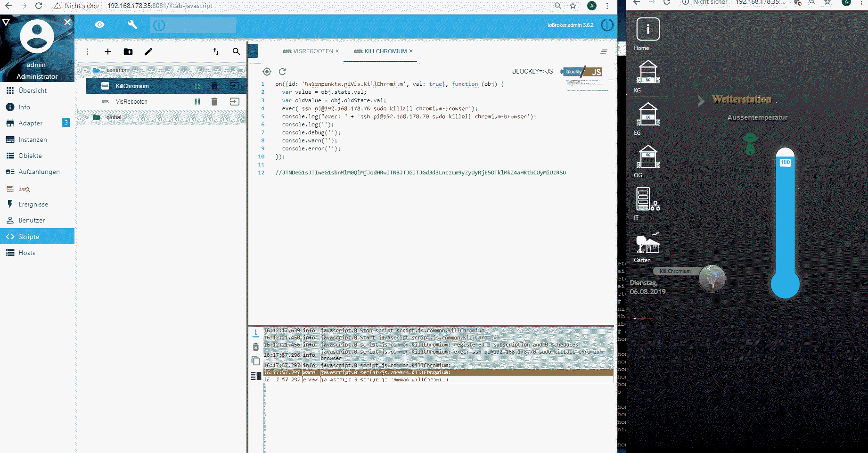Bookmark page with star in left browser
This screenshot has width=868, height=453.
[x=573, y=6]
